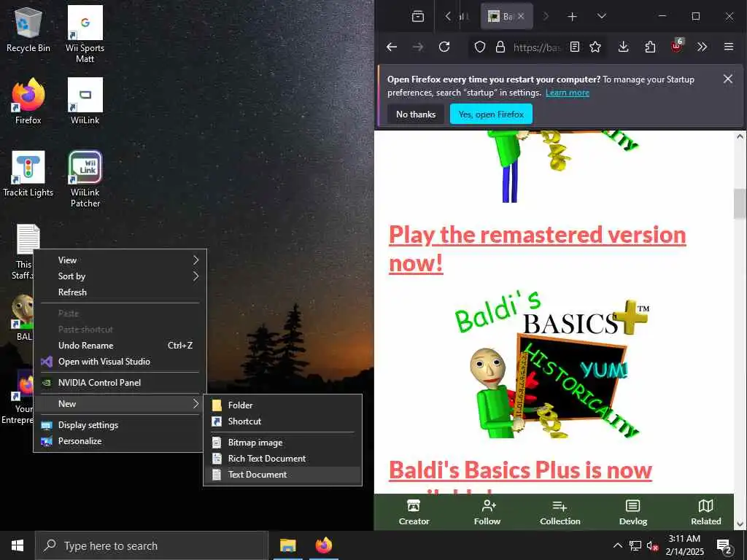747x560 pixels.
Task: Select the Wii Sports Matt desktop shortcut
Action: point(85,34)
